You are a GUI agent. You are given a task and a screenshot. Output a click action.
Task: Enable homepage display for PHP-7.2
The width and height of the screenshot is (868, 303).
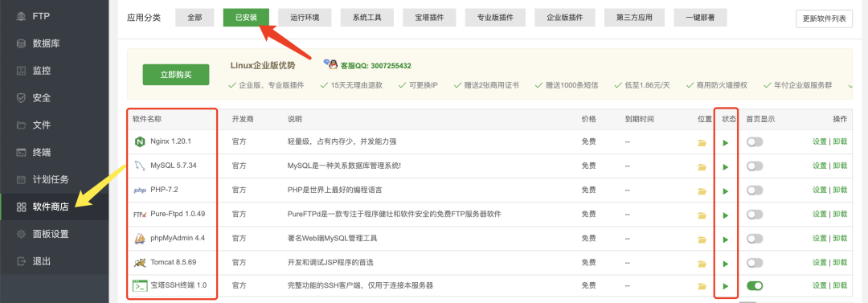coord(755,190)
